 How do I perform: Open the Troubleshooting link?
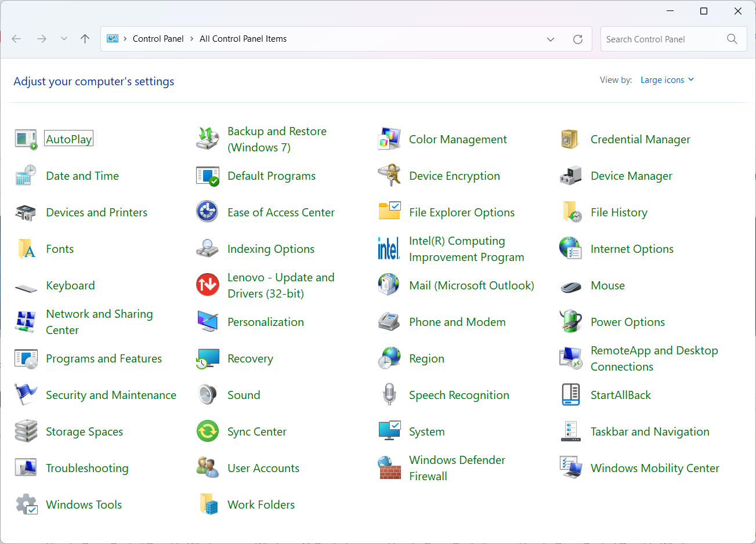click(x=87, y=468)
